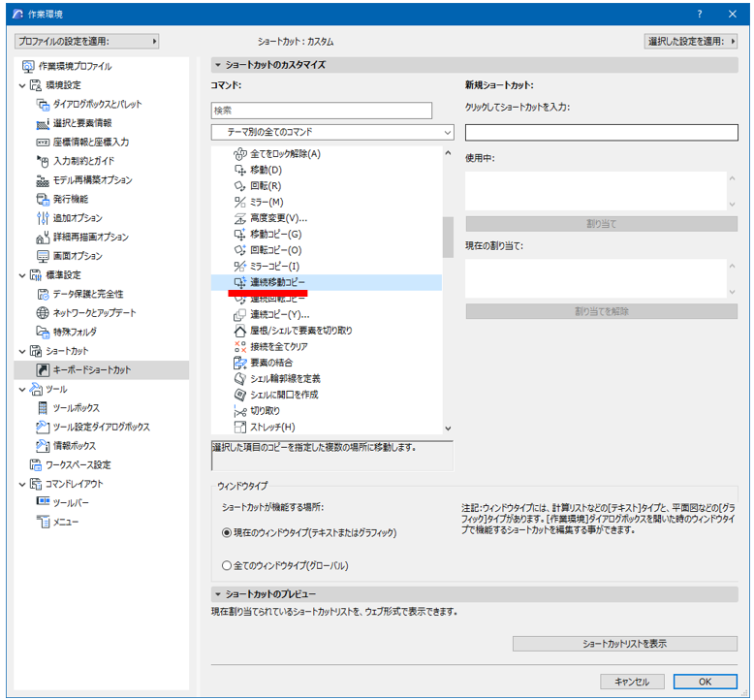This screenshot has width=754, height=700.
Task: Select 屋根/シェルで要素を切り取り icon
Action: pyautogui.click(x=240, y=331)
